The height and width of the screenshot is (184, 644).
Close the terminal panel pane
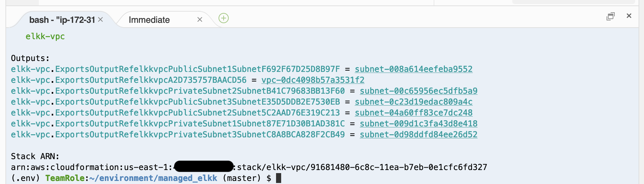[x=629, y=16]
